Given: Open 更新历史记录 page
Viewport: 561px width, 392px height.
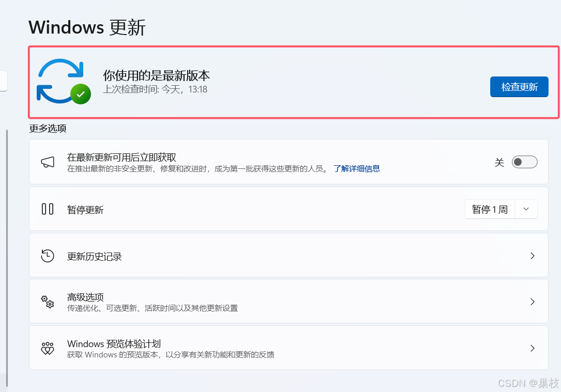Looking at the screenshot, I should [289, 256].
